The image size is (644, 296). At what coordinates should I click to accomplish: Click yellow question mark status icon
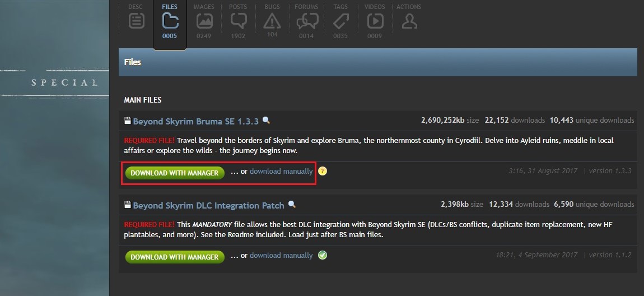pyautogui.click(x=323, y=171)
